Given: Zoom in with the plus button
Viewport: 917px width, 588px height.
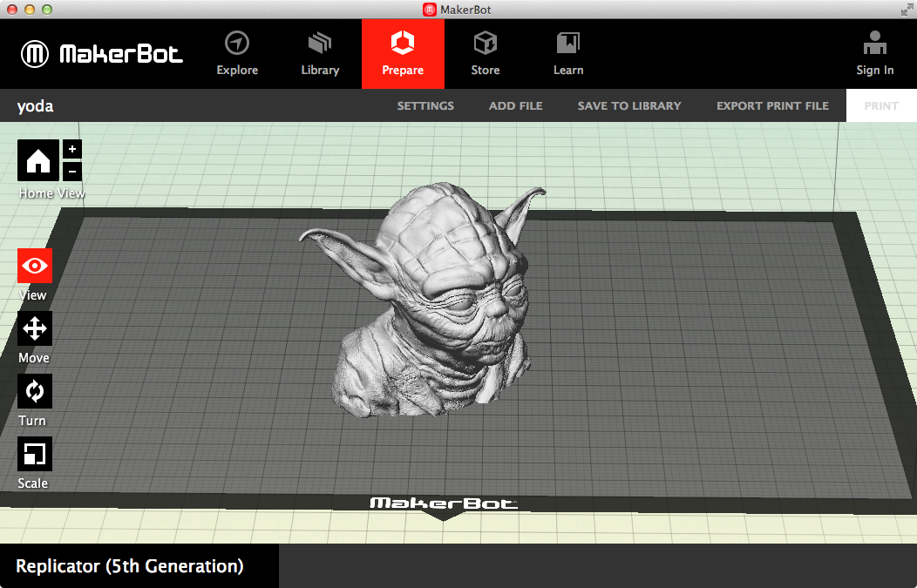Looking at the screenshot, I should (72, 149).
